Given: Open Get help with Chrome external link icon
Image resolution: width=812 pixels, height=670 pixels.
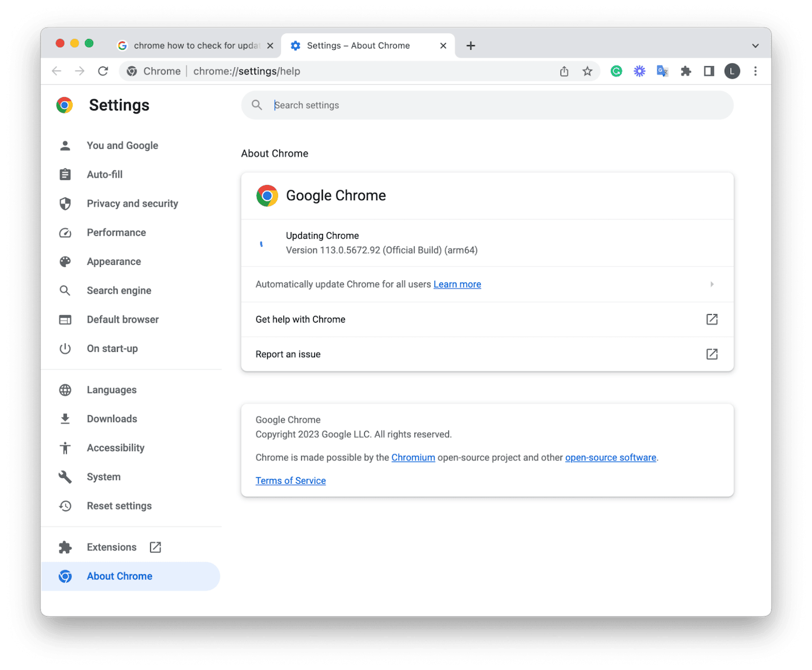Looking at the screenshot, I should coord(711,319).
